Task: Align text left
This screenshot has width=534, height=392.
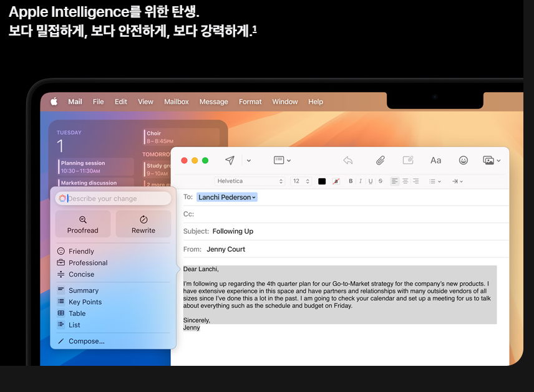Action: (394, 181)
